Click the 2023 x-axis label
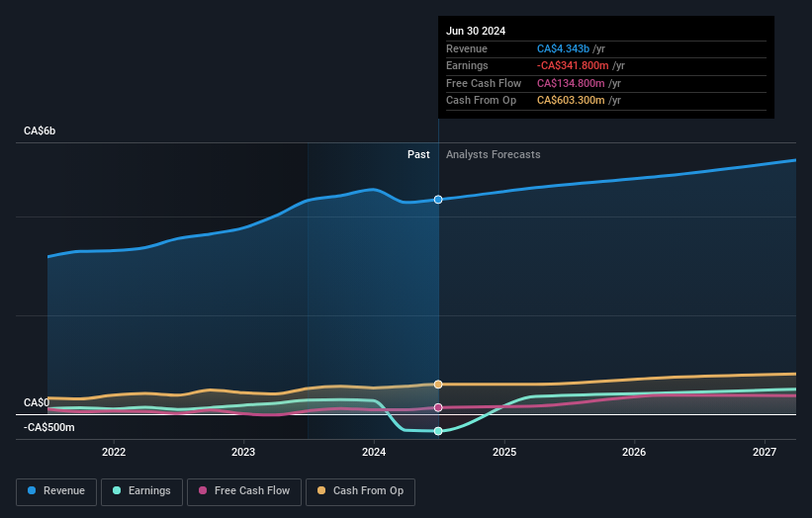Viewport: 812px width, 518px height. point(243,452)
